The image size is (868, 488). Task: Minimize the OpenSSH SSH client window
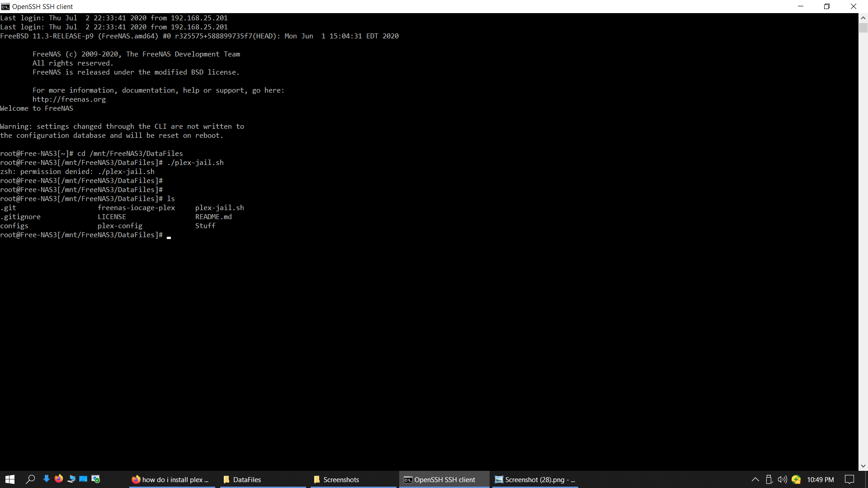pos(801,6)
